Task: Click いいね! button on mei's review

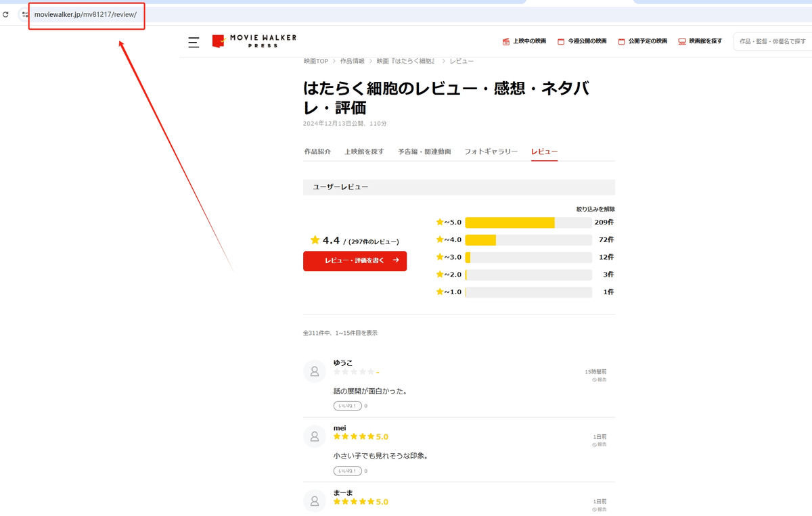Action: [x=348, y=471]
